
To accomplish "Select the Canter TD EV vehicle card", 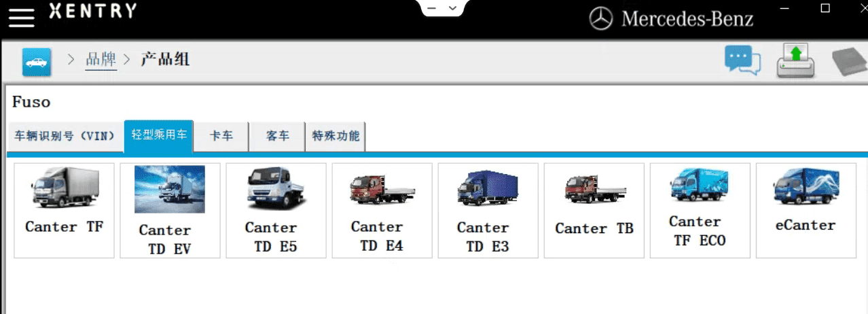I will [170, 211].
